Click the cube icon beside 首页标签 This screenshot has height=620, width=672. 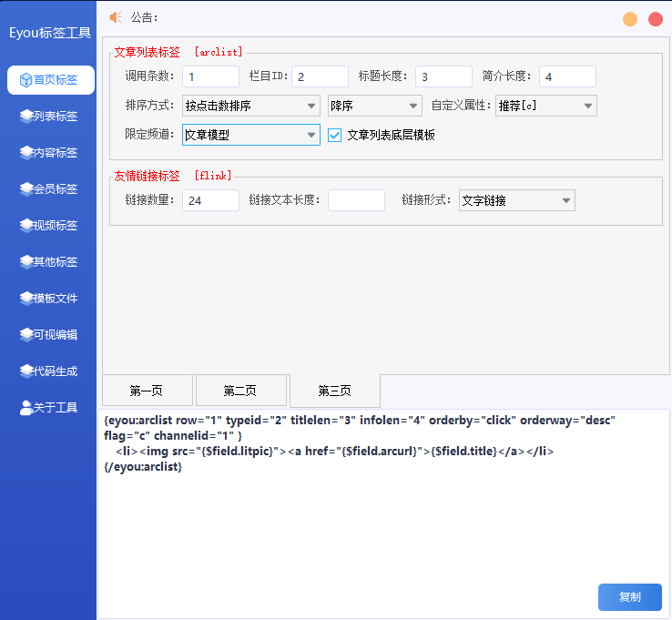[x=25, y=80]
